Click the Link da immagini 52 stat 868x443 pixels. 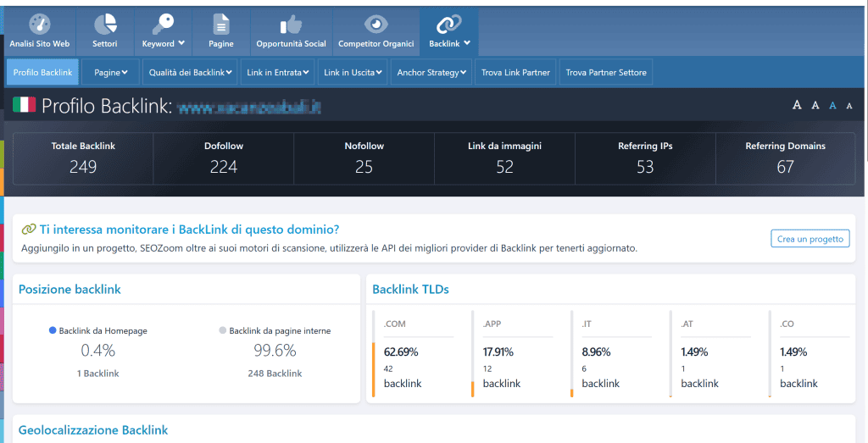pyautogui.click(x=504, y=158)
